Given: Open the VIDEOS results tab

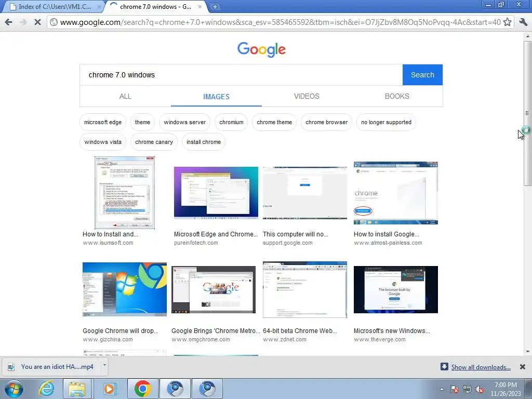Looking at the screenshot, I should click(307, 96).
